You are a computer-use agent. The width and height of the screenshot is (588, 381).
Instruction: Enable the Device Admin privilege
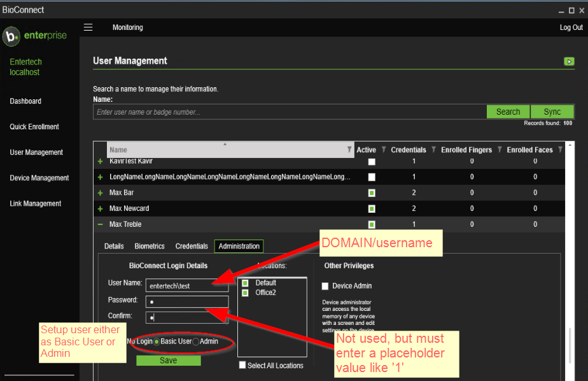325,286
